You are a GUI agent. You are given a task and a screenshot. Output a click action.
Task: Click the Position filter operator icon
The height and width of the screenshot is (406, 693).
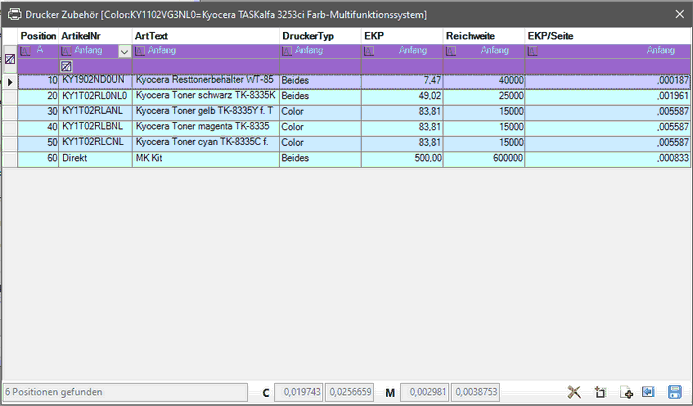[25, 51]
